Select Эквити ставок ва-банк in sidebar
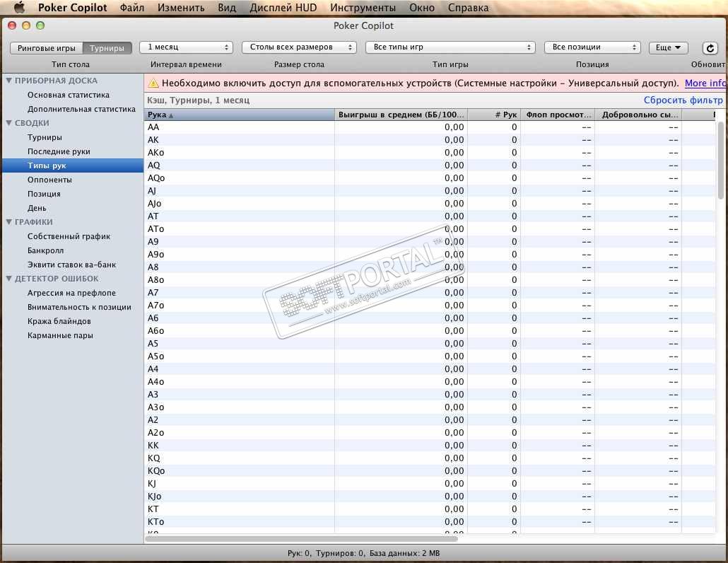The image size is (728, 563). (71, 265)
